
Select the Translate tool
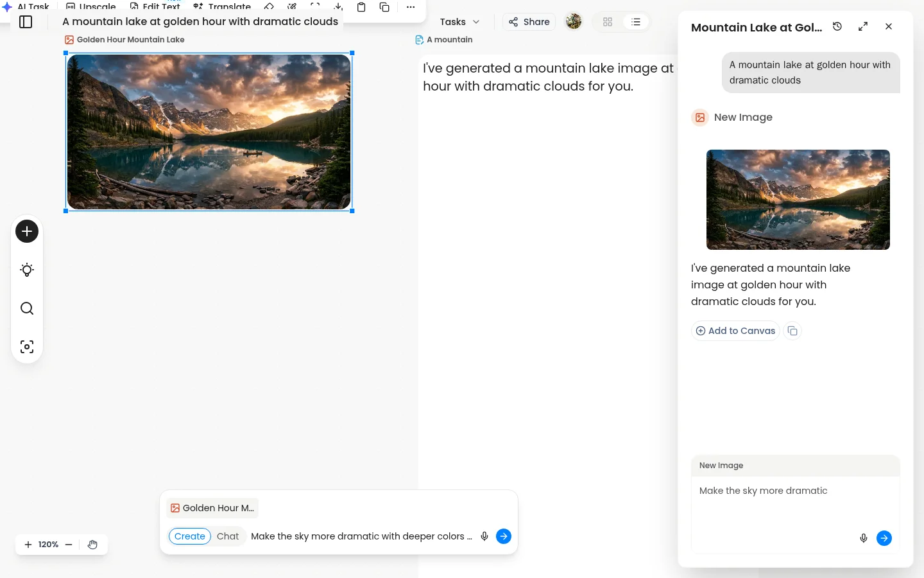(x=222, y=6)
